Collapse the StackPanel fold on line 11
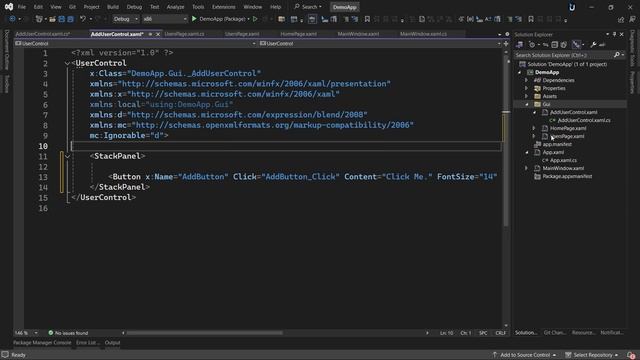The width and height of the screenshot is (640, 360). tap(67, 156)
